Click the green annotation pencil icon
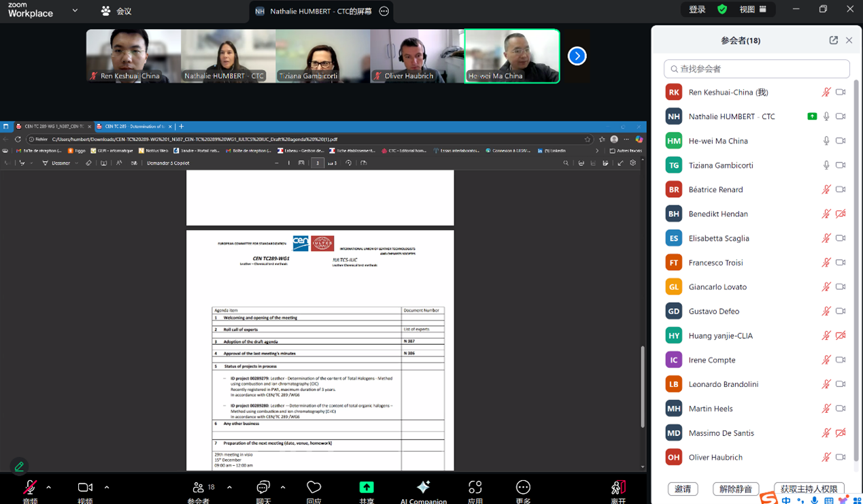Screen dimensions: 863x504 tap(19, 467)
